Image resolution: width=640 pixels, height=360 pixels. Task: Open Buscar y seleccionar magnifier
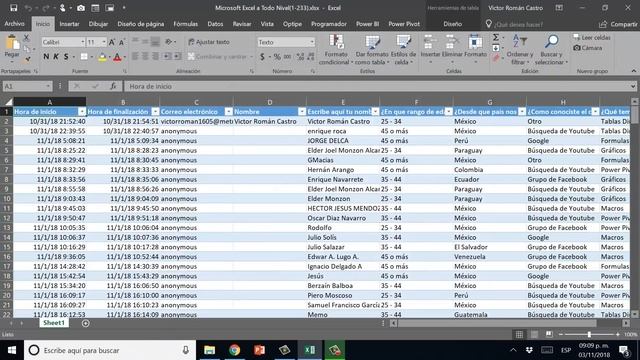[551, 49]
